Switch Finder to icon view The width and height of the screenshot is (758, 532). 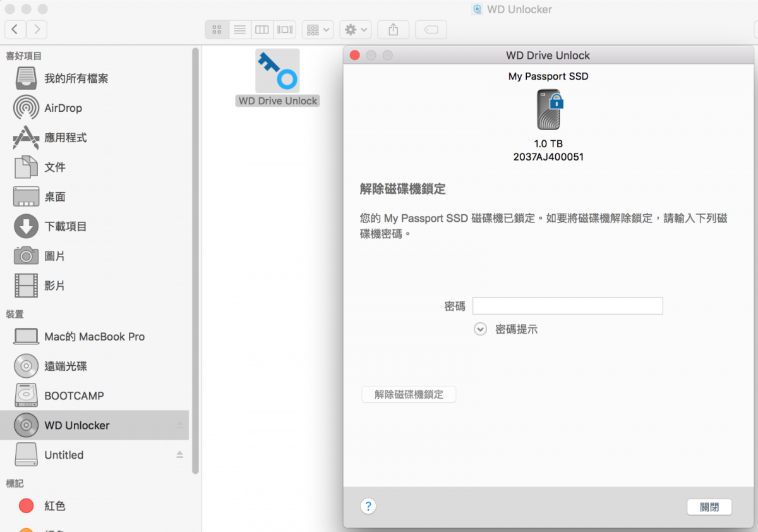217,30
